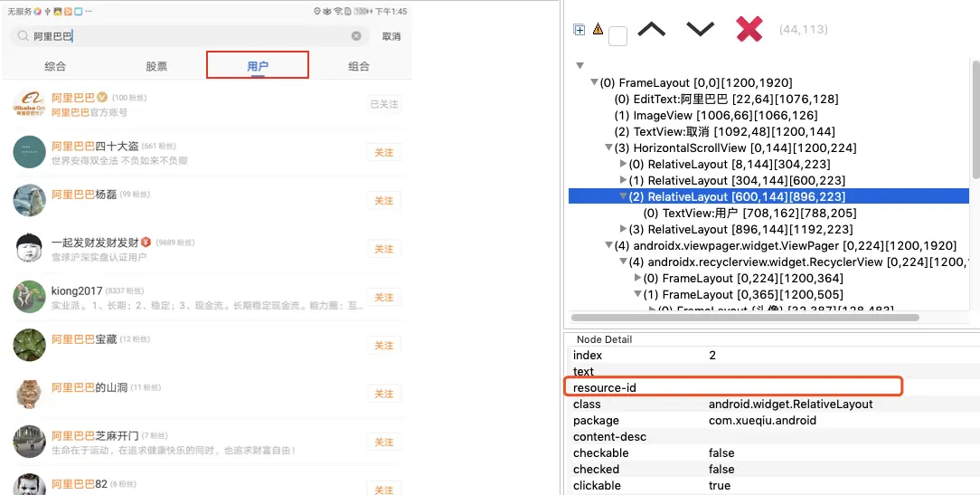Click the clickable row value true
The image size is (980, 495).
[720, 486]
